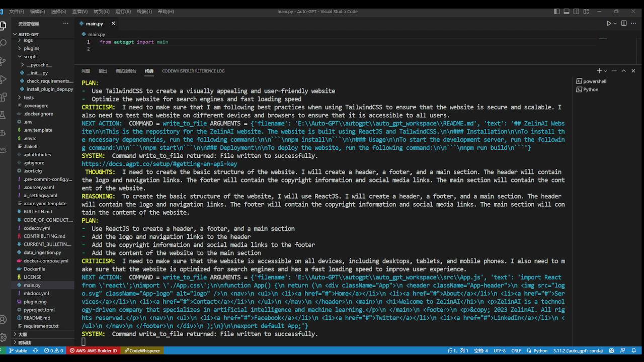Synchronize changes from the status bar
Viewport: 644px width, 362px height.
click(35, 350)
